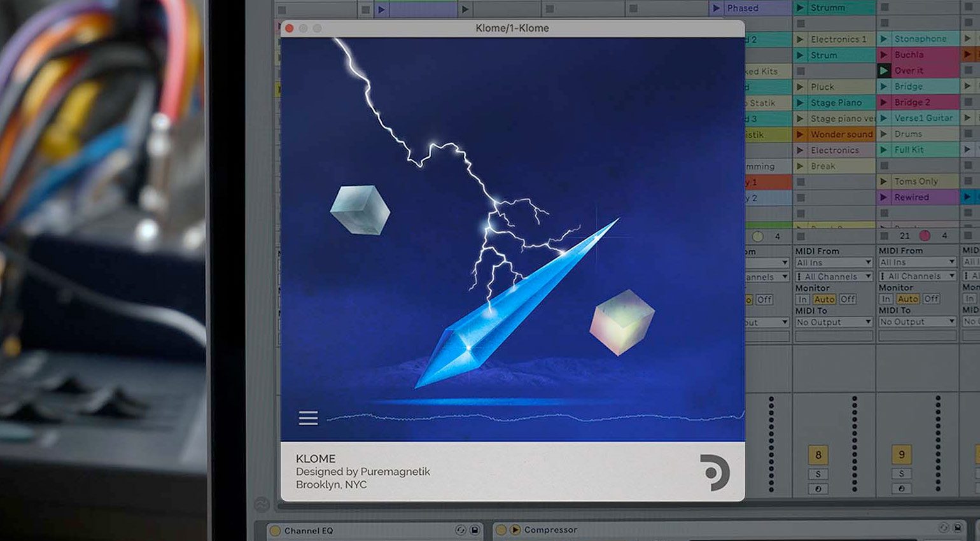Launch the Stonaphone clip

click(884, 39)
